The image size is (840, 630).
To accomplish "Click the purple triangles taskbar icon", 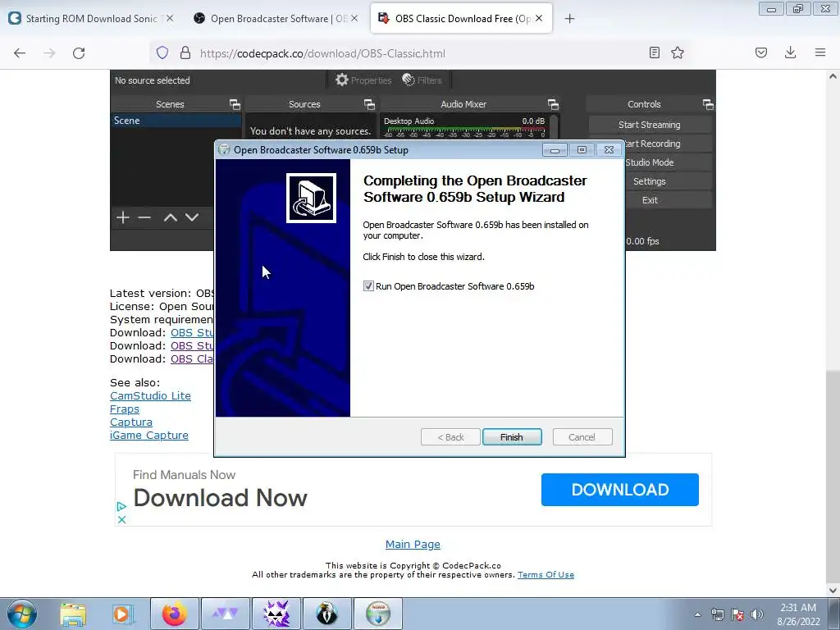I will 226,614.
